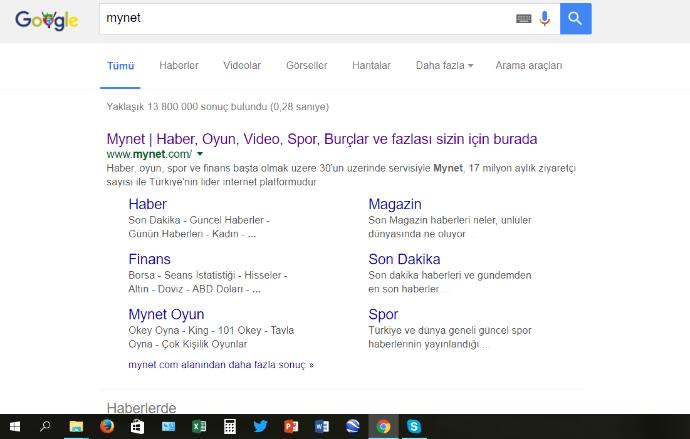Click the "Son dakika haberleri ve gündemden" description
Screen dimensions: 690x439
point(450,282)
